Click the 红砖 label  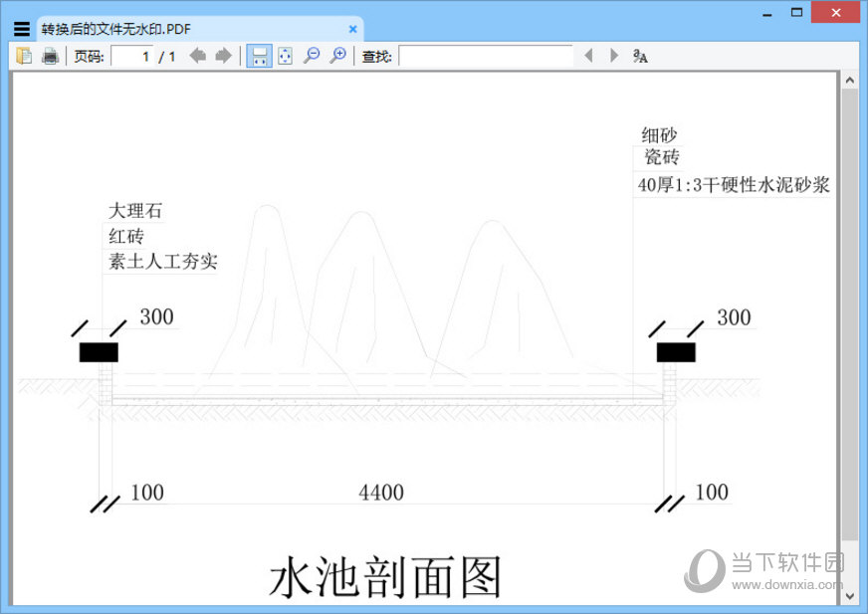coord(126,237)
